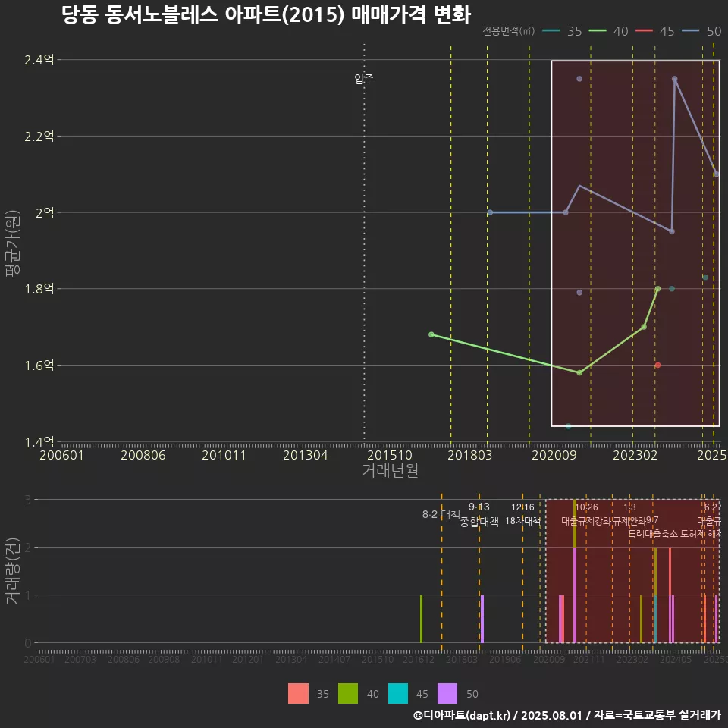Click the cyan 45 square in bottom legend

click(398, 694)
